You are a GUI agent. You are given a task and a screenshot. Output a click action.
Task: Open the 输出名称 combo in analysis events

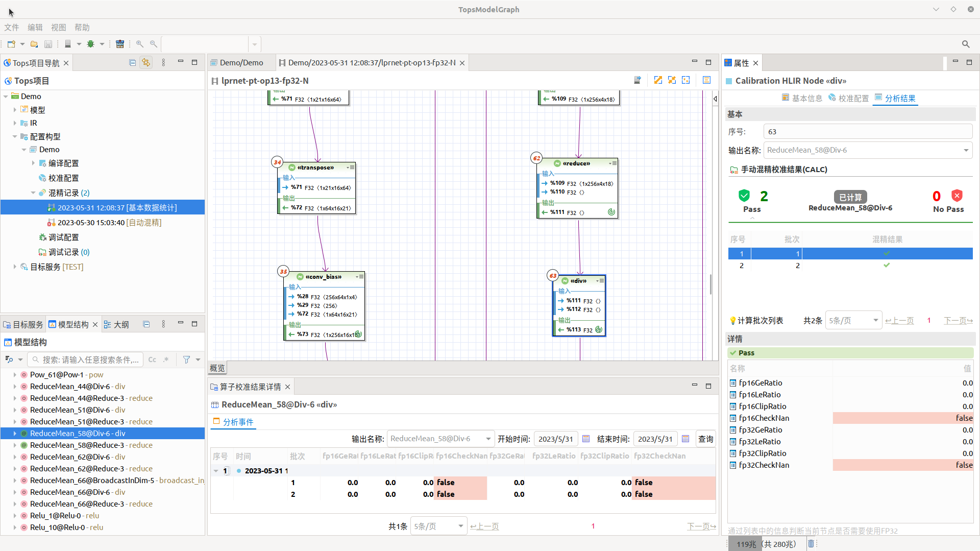tap(488, 439)
